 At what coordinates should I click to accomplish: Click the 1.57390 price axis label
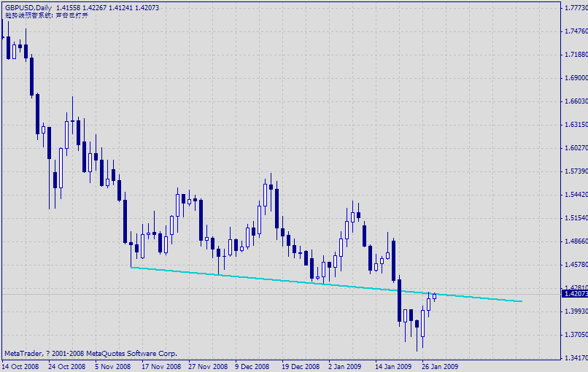click(575, 171)
